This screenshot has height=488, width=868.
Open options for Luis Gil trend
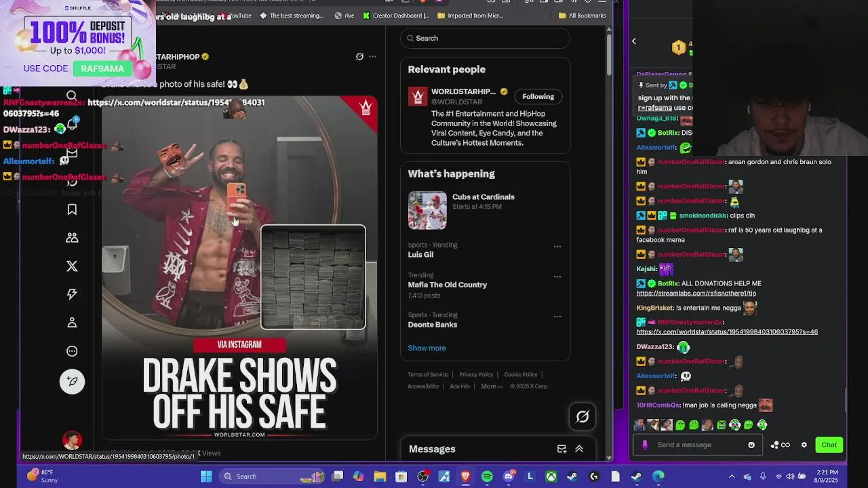557,247
